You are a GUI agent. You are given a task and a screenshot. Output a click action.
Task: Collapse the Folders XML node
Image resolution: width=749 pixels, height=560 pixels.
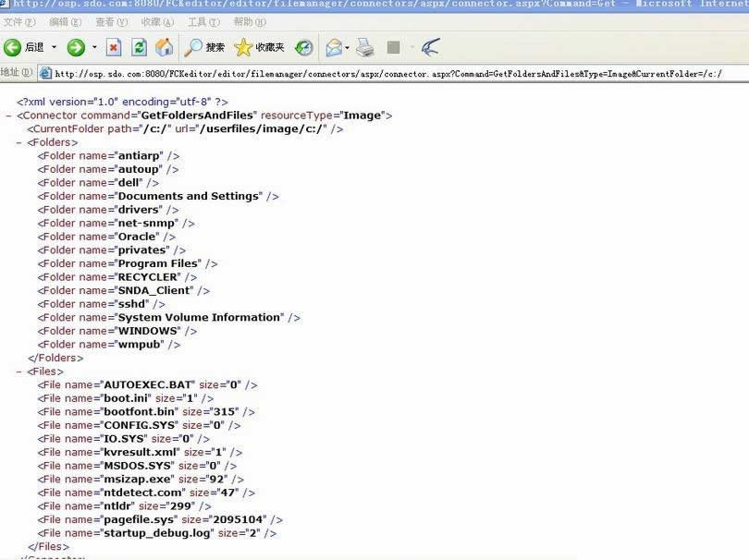click(18, 143)
